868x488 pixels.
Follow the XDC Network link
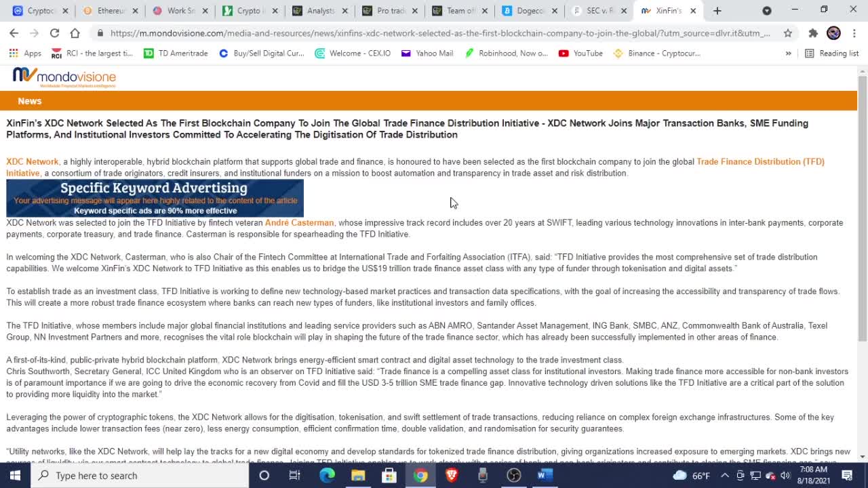click(33, 162)
